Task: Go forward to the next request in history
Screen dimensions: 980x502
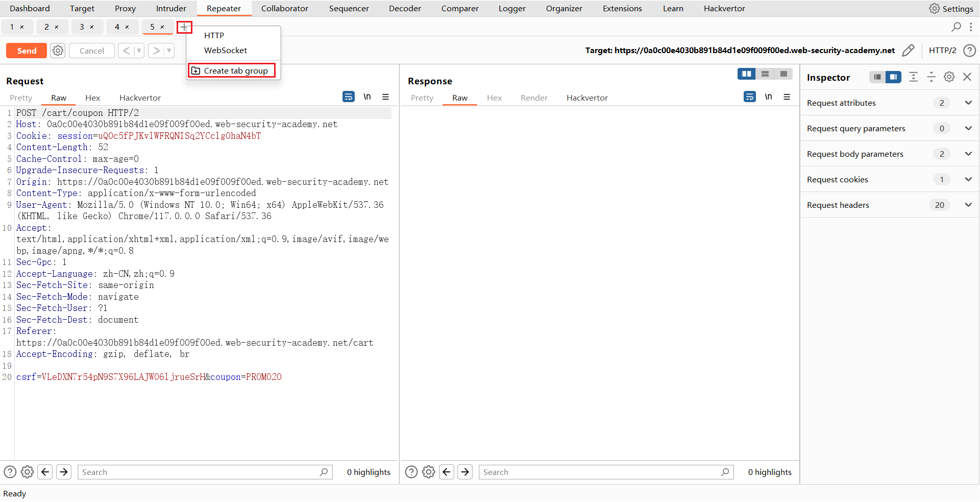Action: coord(157,51)
